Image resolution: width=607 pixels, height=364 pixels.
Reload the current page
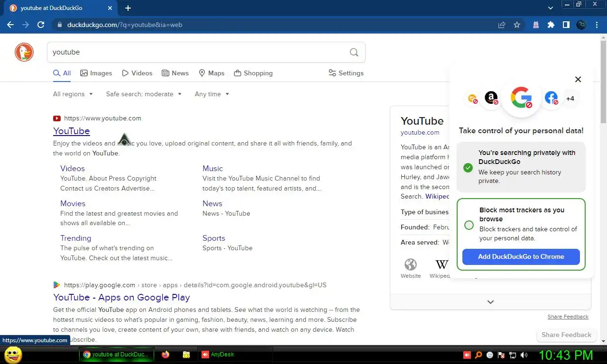tap(41, 25)
